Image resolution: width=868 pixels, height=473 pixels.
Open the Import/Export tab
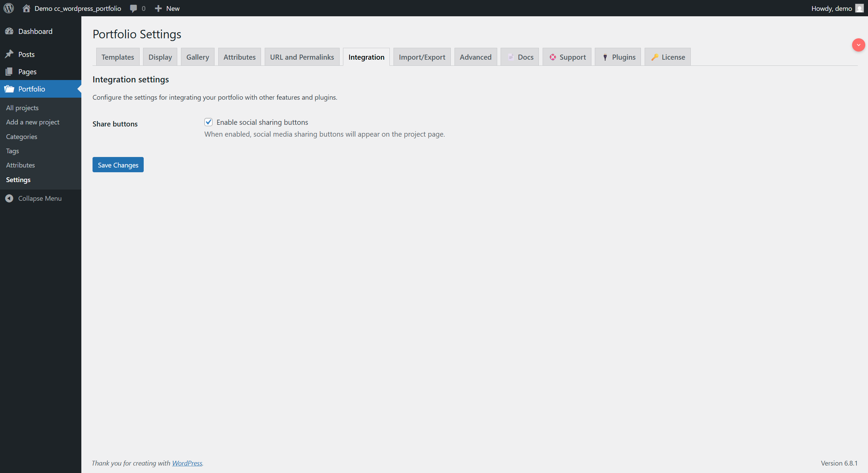click(422, 57)
